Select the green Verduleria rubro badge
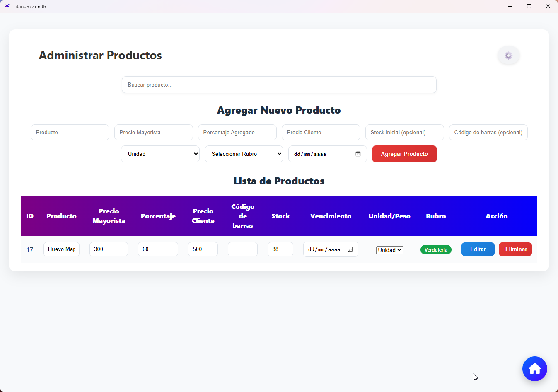558x392 pixels. click(436, 249)
